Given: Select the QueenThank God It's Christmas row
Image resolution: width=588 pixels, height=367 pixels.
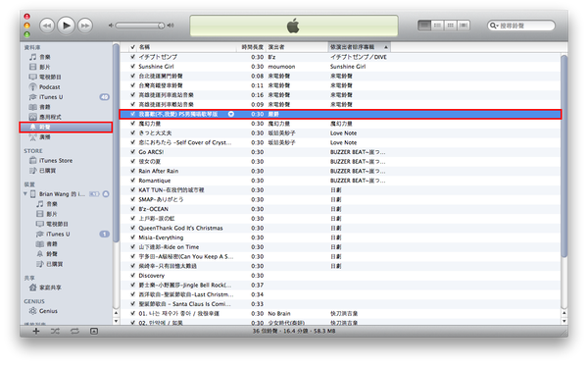Looking at the screenshot, I should (340, 228).
